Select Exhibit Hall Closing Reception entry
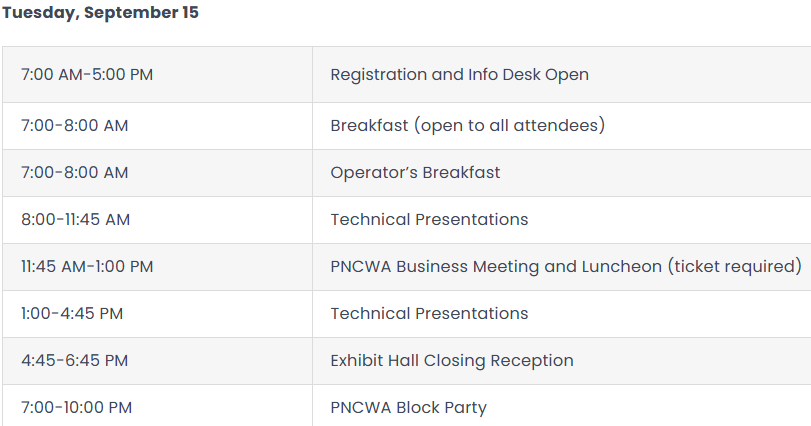 452,361
